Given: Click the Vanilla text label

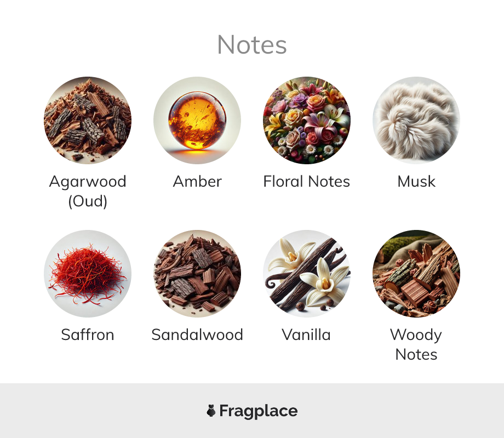Looking at the screenshot, I should [x=307, y=335].
